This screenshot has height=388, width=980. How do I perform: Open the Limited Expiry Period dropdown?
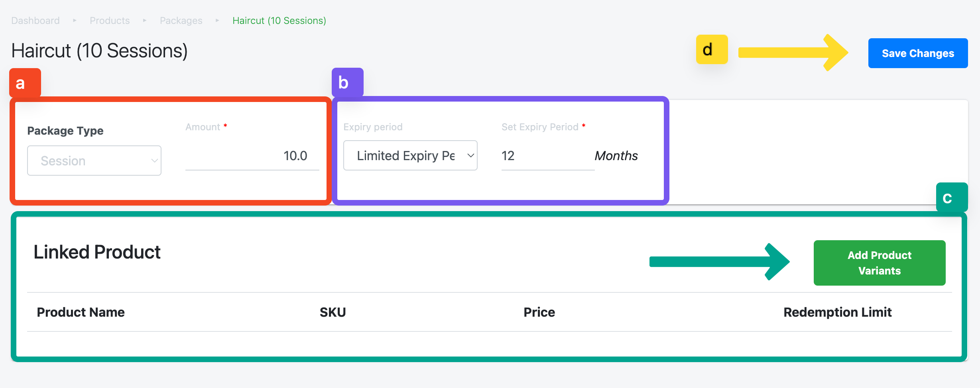(410, 155)
